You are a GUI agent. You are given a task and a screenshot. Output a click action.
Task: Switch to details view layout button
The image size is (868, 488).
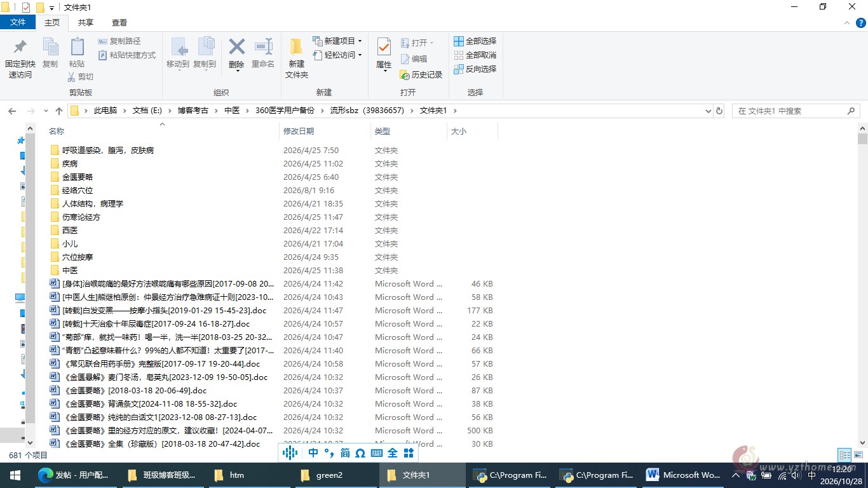pos(844,455)
